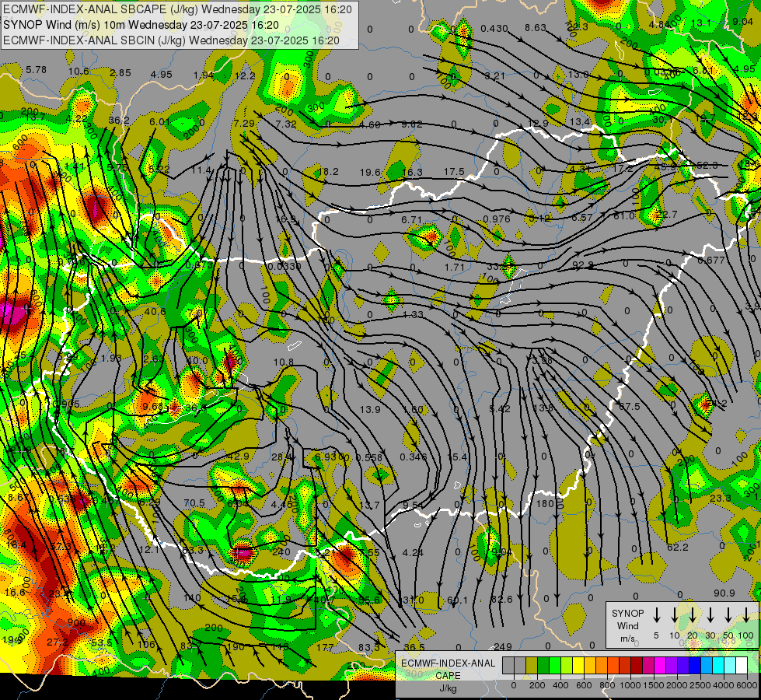Viewport: 761px width, 700px height.
Task: Click the map value 5.78
Action: [36, 70]
